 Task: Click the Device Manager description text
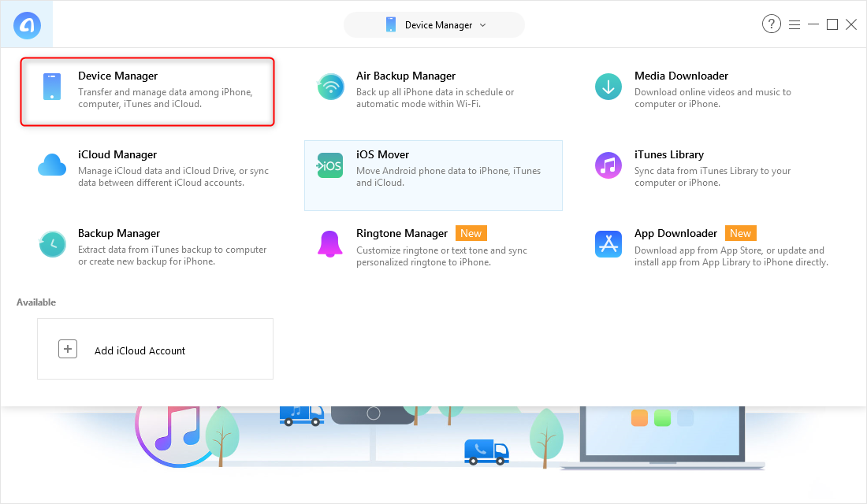tap(166, 98)
